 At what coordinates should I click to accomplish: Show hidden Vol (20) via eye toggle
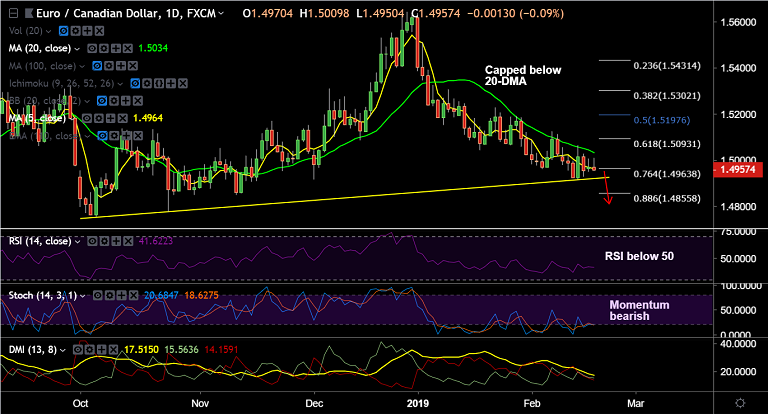64,31
